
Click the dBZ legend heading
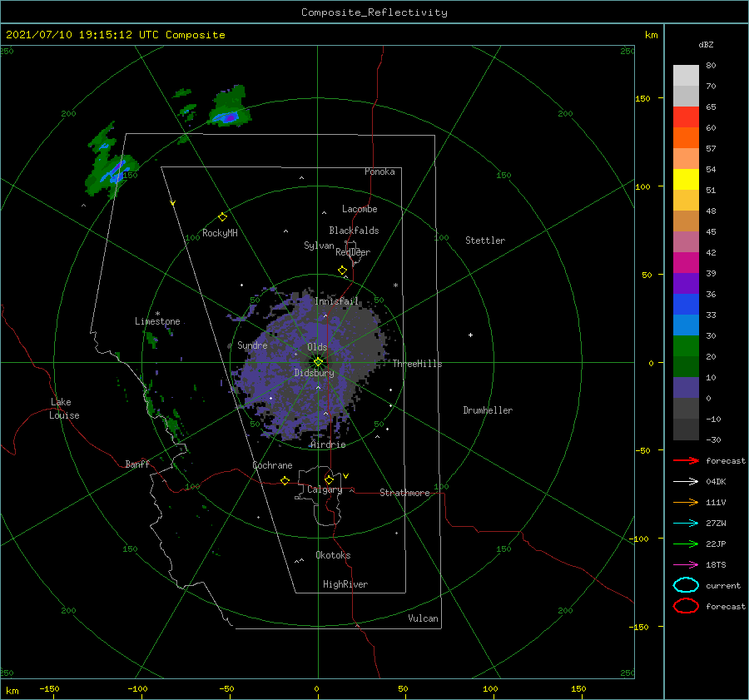coord(706,44)
